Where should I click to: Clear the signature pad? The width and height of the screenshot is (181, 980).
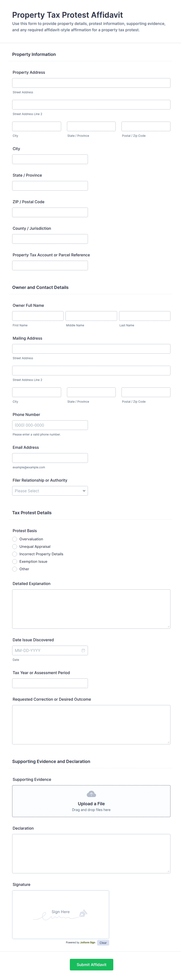(x=103, y=943)
